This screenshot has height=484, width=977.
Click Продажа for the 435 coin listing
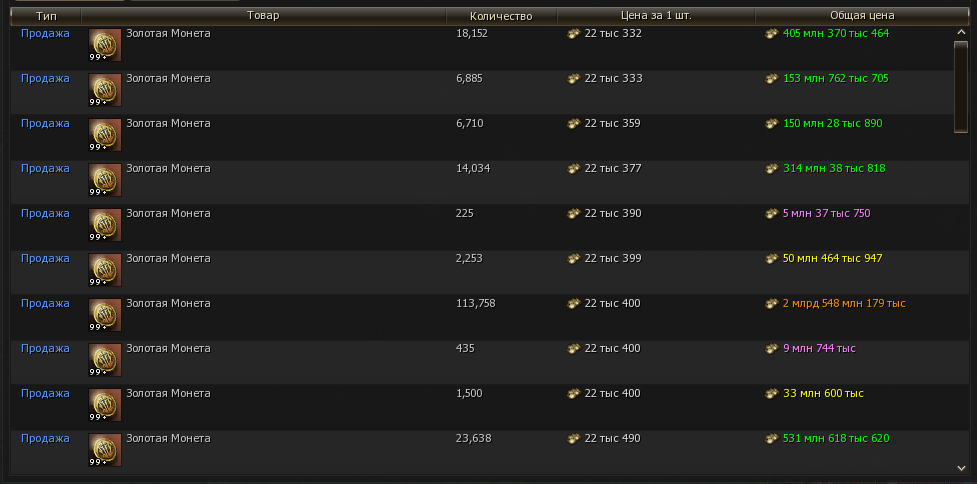(45, 349)
